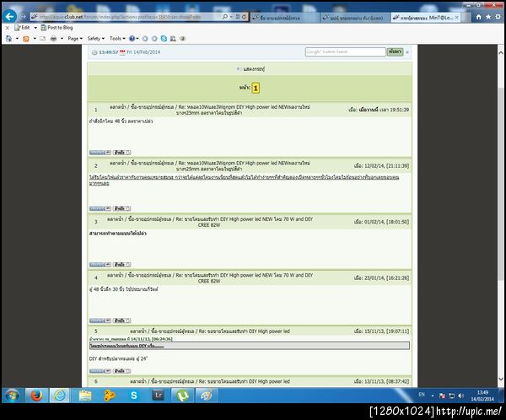Expand the RSS feeds dropdown arrow

[x=35, y=39]
